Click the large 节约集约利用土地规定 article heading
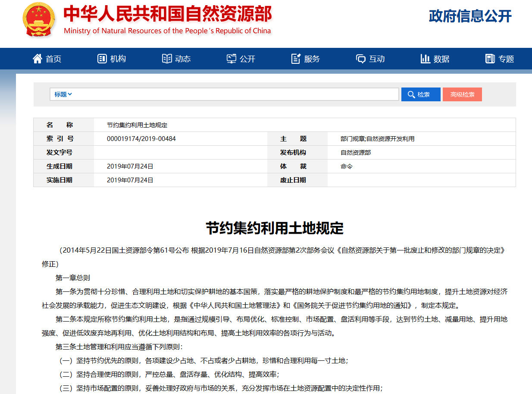532x394 pixels. tap(275, 228)
